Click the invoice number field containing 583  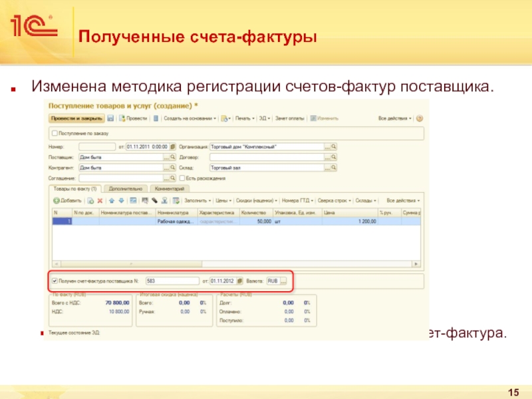(x=171, y=281)
